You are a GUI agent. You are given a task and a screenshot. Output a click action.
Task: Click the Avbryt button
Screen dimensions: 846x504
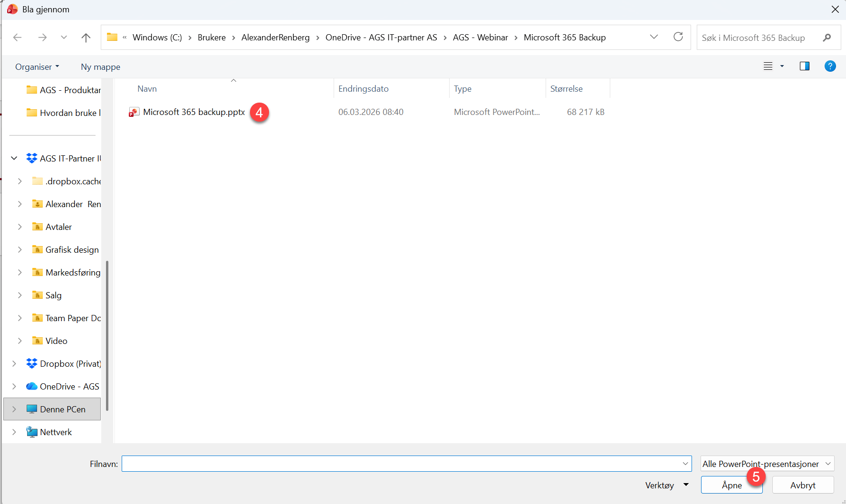tap(803, 485)
